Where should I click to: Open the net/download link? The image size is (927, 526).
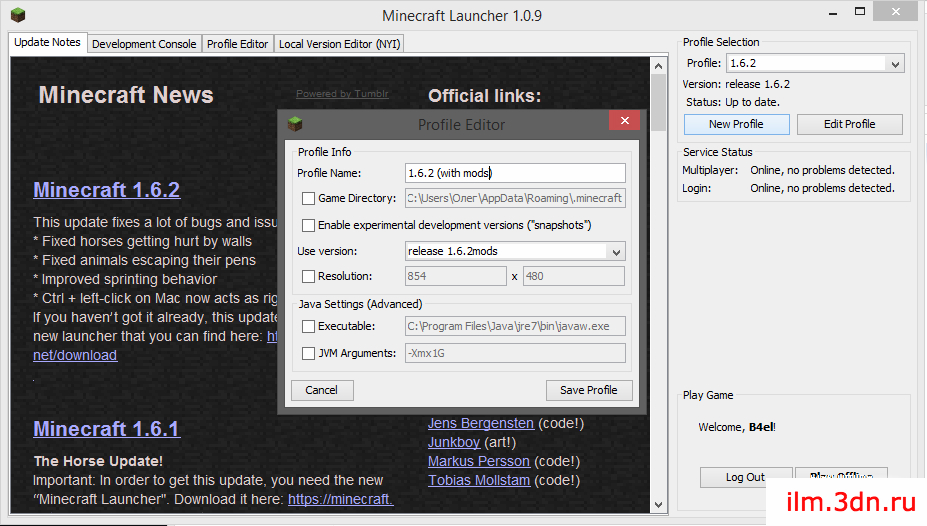pyautogui.click(x=75, y=355)
